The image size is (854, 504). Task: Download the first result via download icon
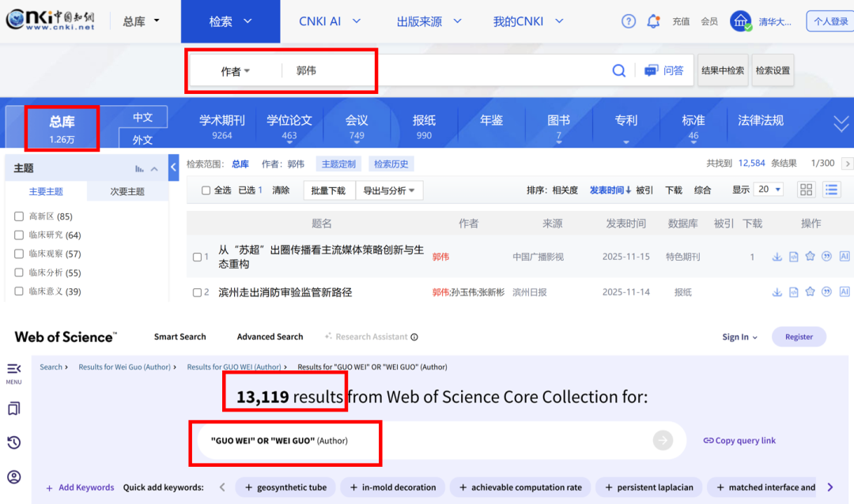777,257
